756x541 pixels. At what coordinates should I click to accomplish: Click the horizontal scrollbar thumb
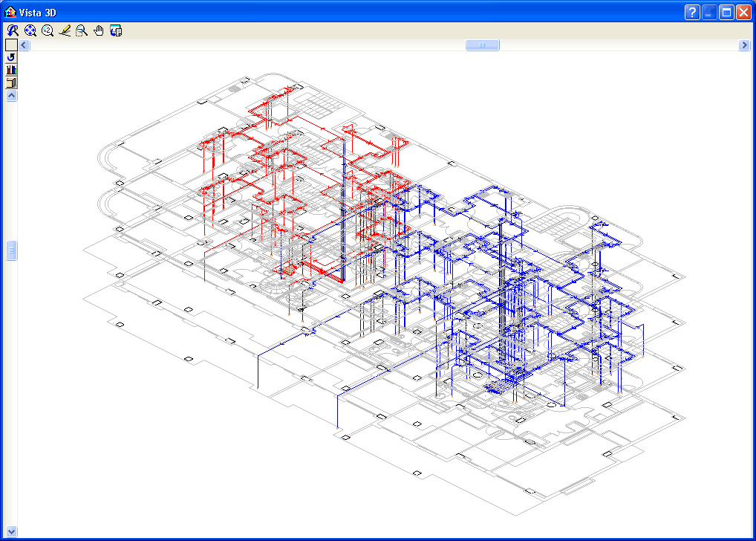pos(482,45)
